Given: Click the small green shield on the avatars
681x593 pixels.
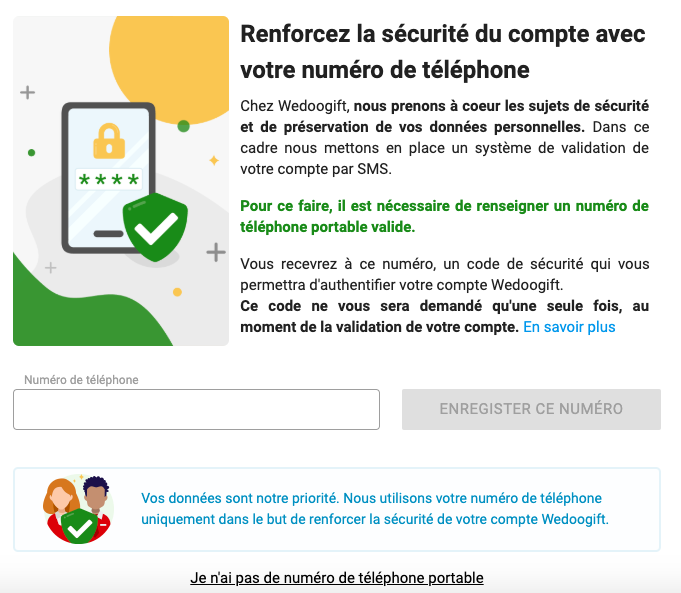Looking at the screenshot, I should point(79,527).
